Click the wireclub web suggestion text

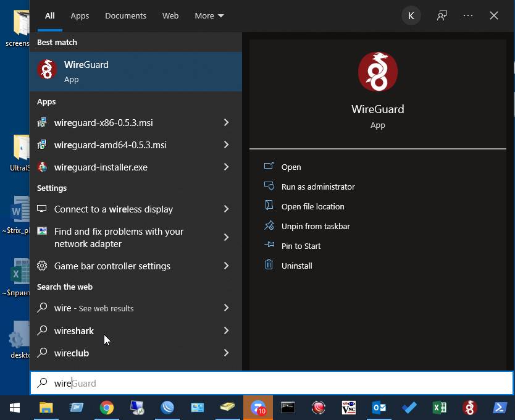(72, 353)
